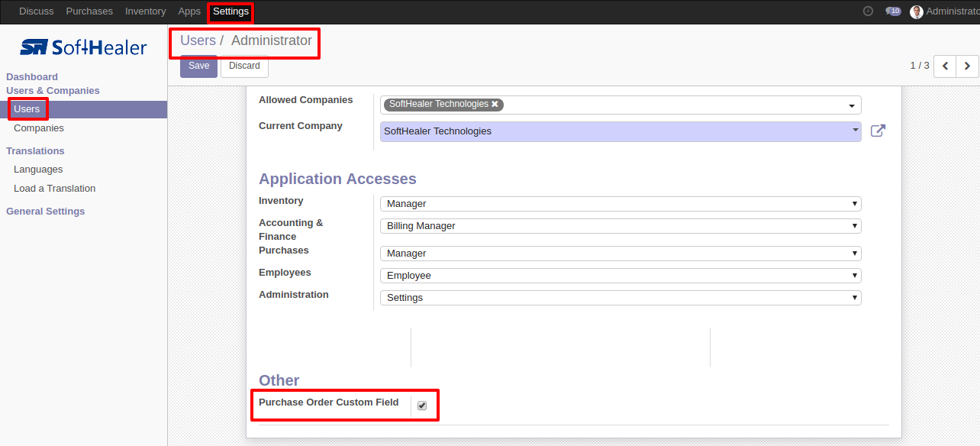The image size is (980, 446).
Task: Click the Administrator user avatar
Action: pos(917,11)
